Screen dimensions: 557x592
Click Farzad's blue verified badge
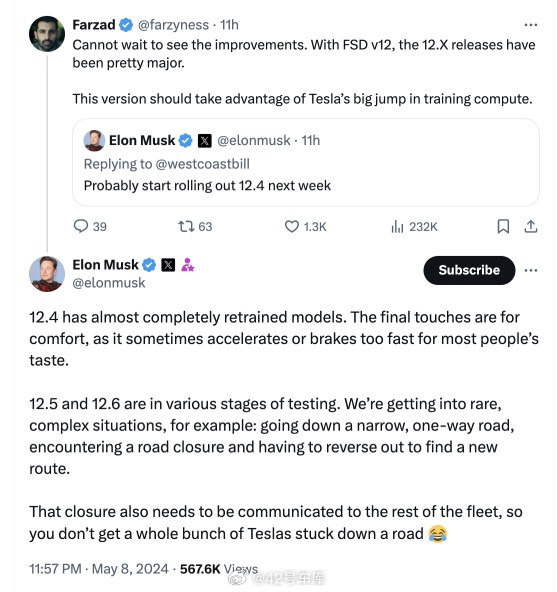click(x=126, y=25)
